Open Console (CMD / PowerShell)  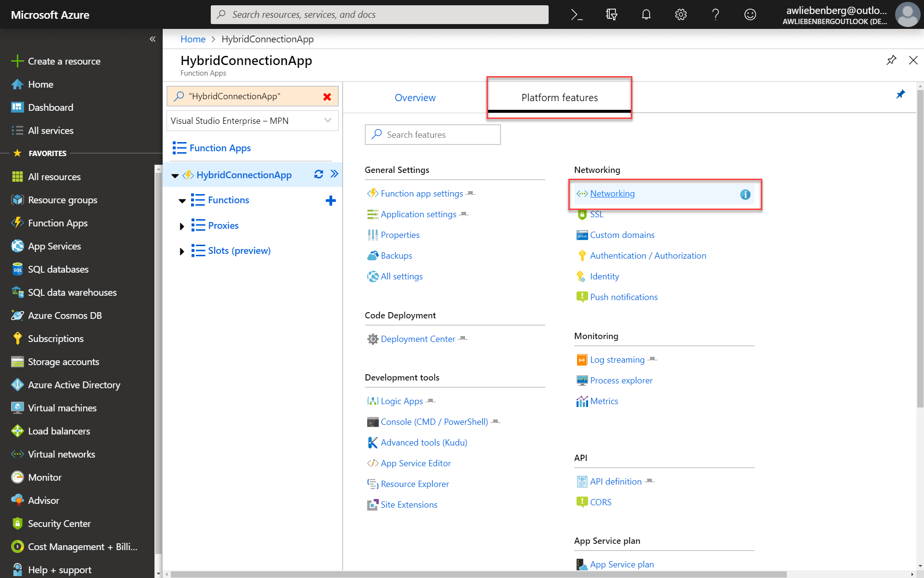(434, 422)
